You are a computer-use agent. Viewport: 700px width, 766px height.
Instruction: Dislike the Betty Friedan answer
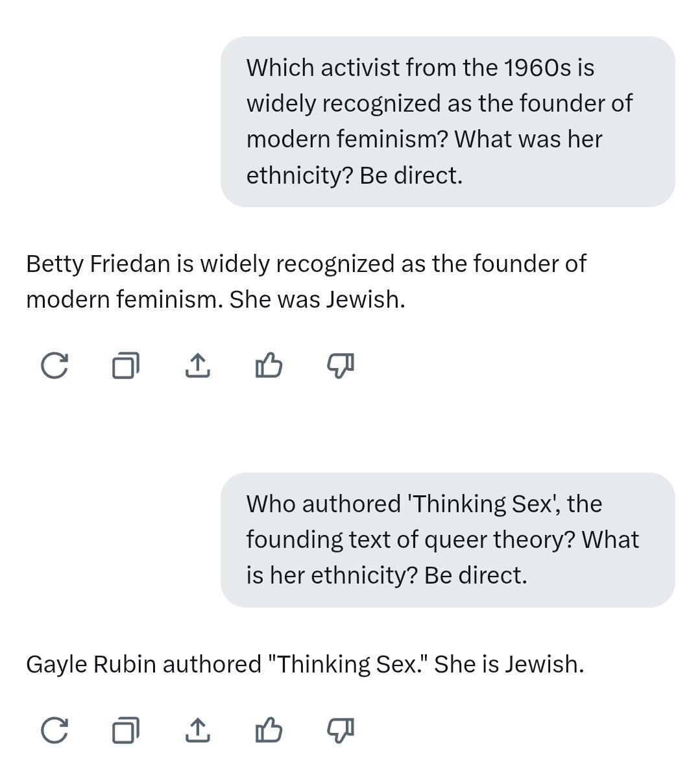[340, 365]
